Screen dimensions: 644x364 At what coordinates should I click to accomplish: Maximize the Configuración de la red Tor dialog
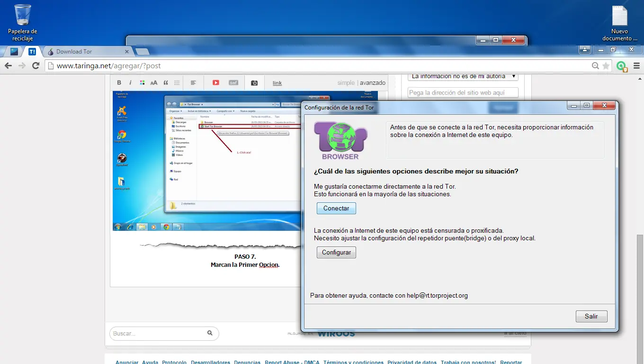[x=586, y=106]
